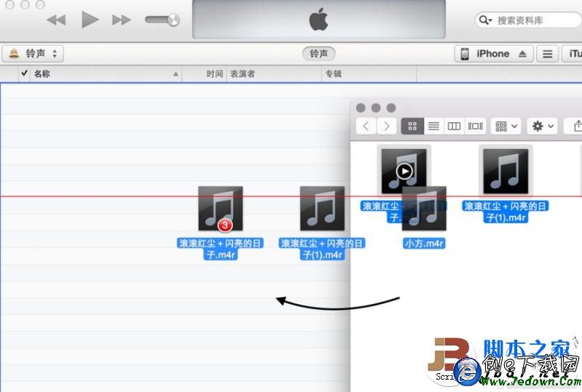Click the 滚滚红尘+闪亮的日子(1).m4r filename in Finder
Screen dimensions: 582x392
tap(506, 212)
